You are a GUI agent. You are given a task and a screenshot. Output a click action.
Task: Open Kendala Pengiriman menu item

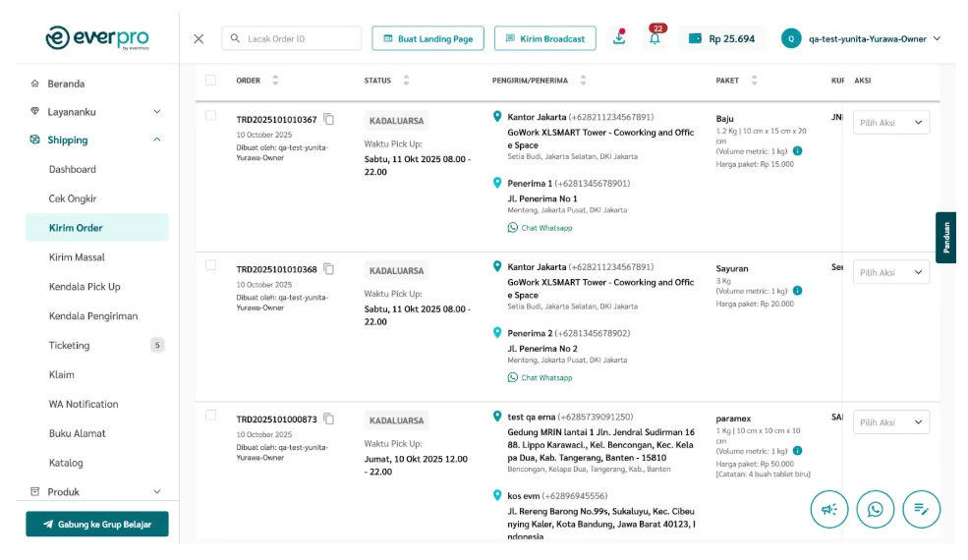(x=93, y=316)
